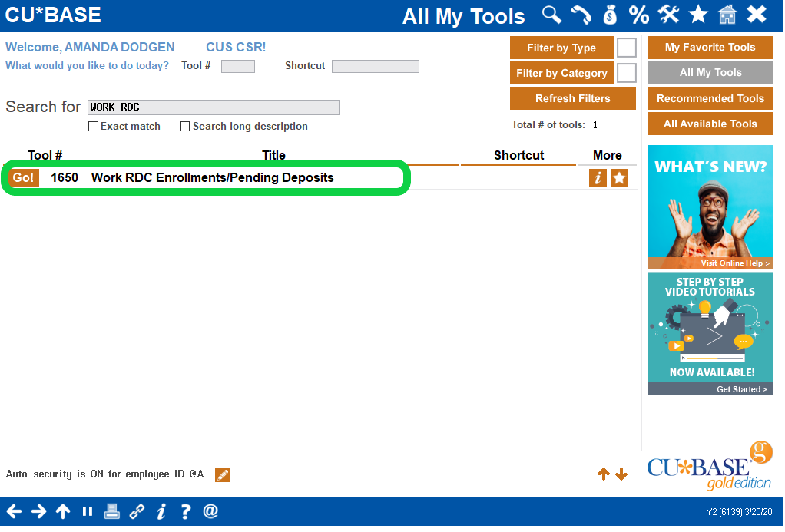Check the Search long description box
Image resolution: width=785 pixels, height=532 pixels.
point(184,126)
